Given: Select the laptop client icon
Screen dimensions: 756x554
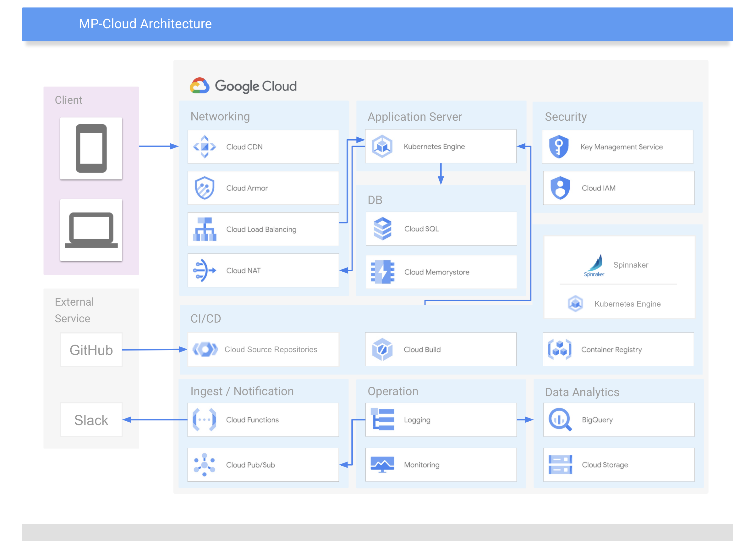Looking at the screenshot, I should (91, 230).
